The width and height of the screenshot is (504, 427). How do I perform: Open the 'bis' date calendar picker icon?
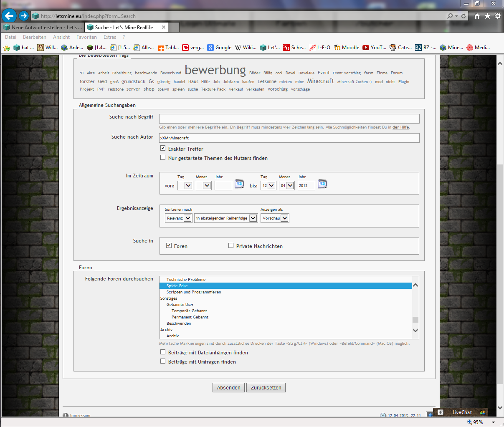point(322,184)
